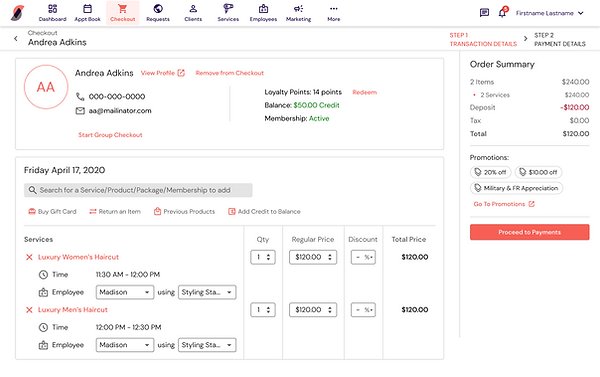Image resolution: width=600 pixels, height=377 pixels.
Task: Redeem loyalty points
Action: pos(365,92)
